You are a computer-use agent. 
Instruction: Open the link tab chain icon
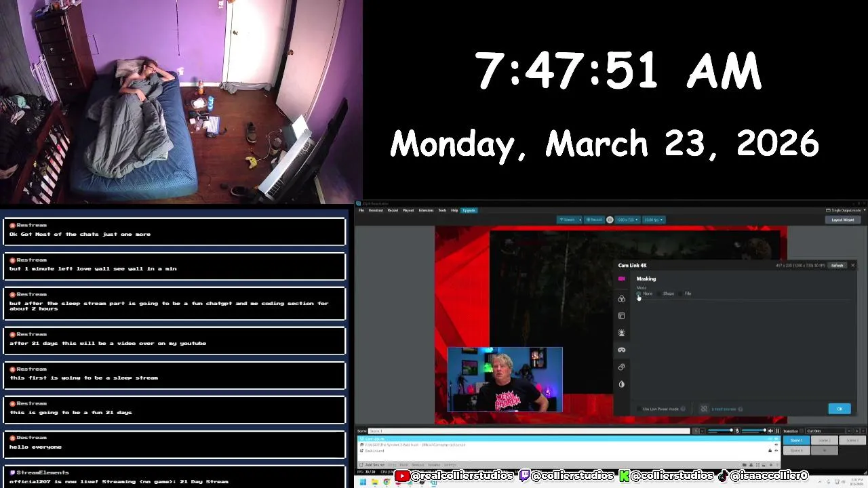coord(622,367)
